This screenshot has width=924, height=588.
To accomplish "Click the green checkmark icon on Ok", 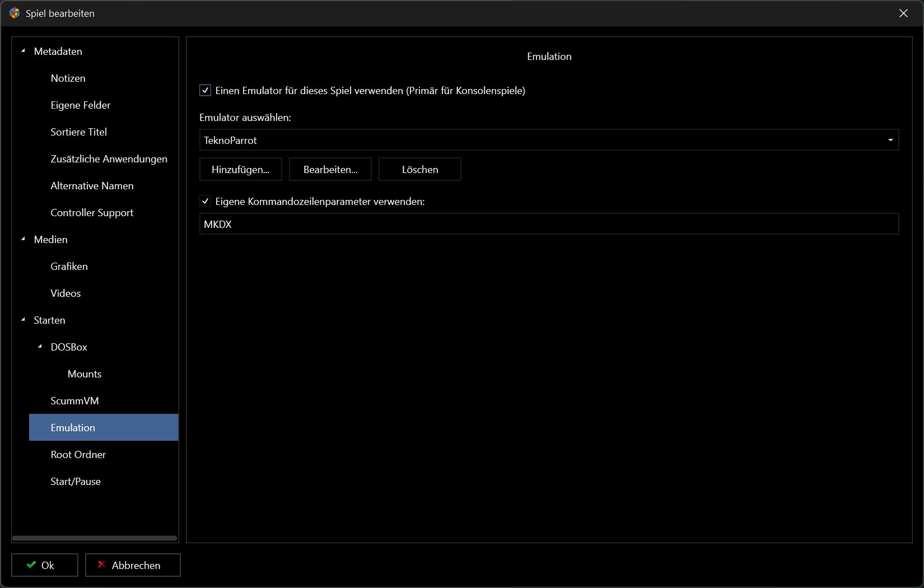I will [31, 564].
